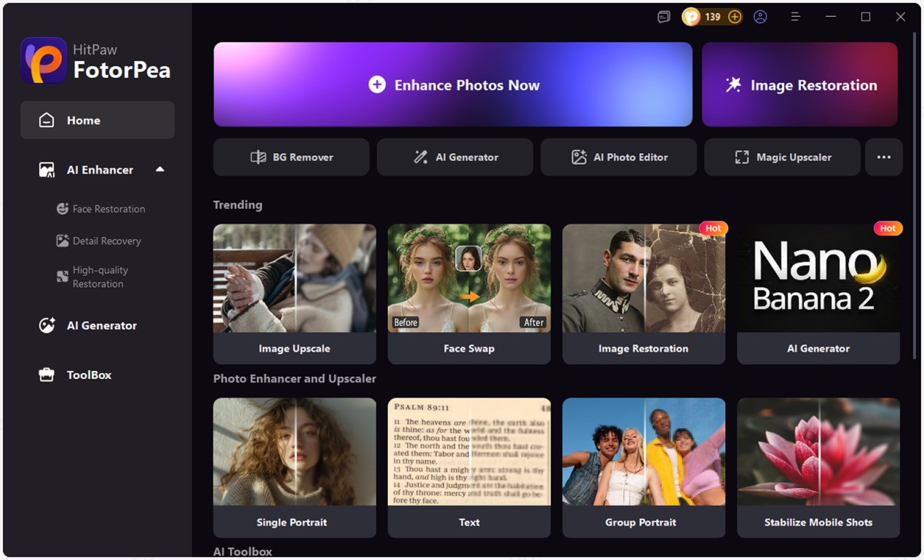Open the hamburger menu in title bar
This screenshot has width=924, height=560.
(795, 17)
